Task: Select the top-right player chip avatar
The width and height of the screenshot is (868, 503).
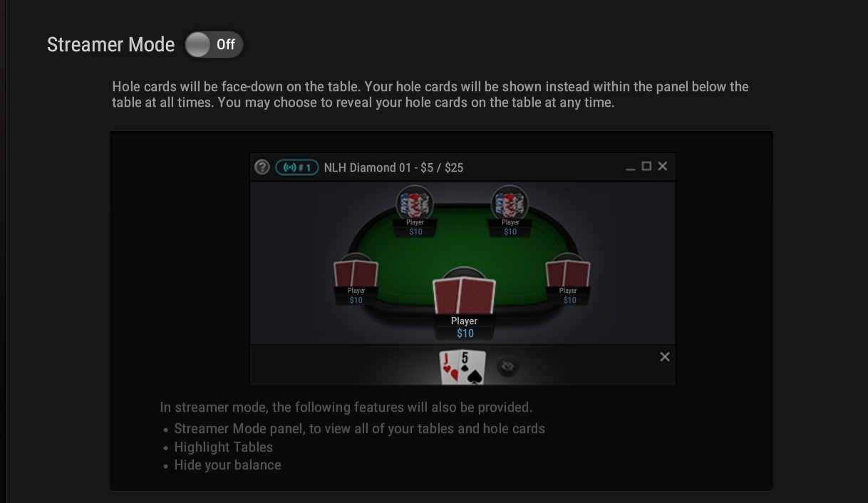Action: coord(510,203)
